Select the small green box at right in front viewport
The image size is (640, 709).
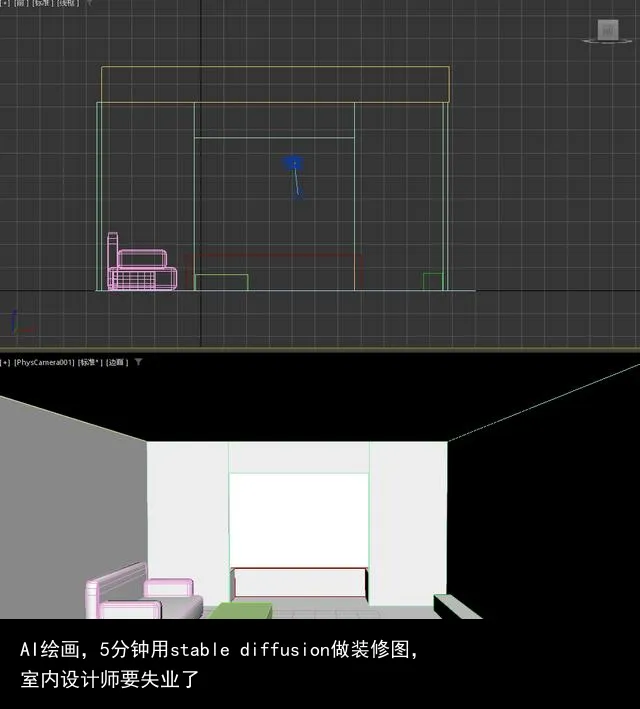coord(433,281)
